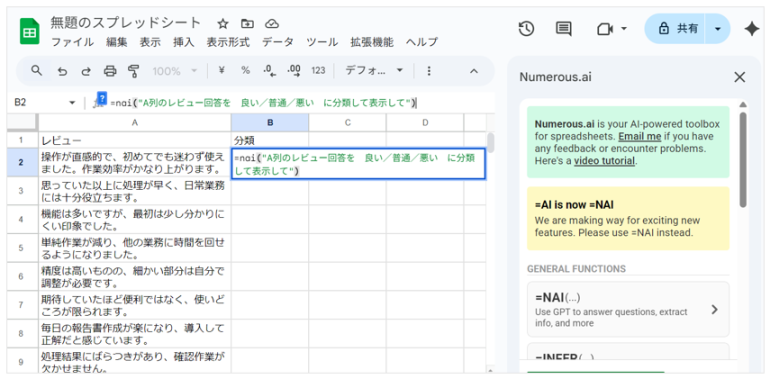
Task: Search the menus magnifier icon
Action: point(37,71)
